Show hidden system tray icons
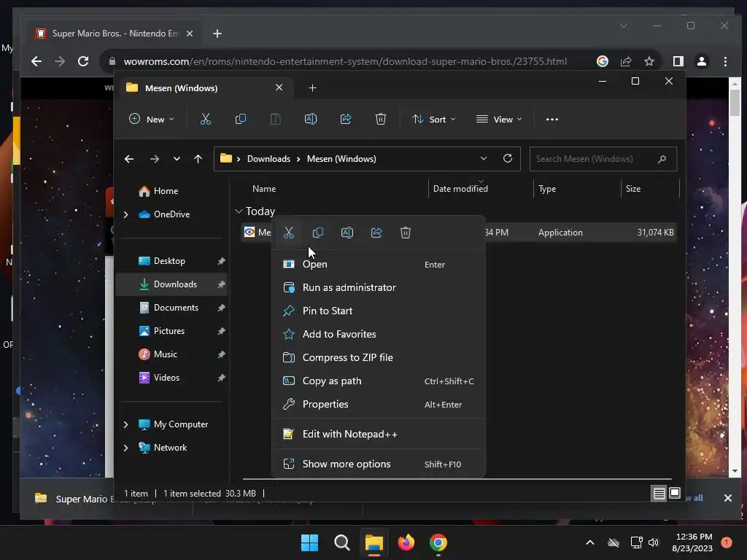747x560 pixels. pos(589,542)
